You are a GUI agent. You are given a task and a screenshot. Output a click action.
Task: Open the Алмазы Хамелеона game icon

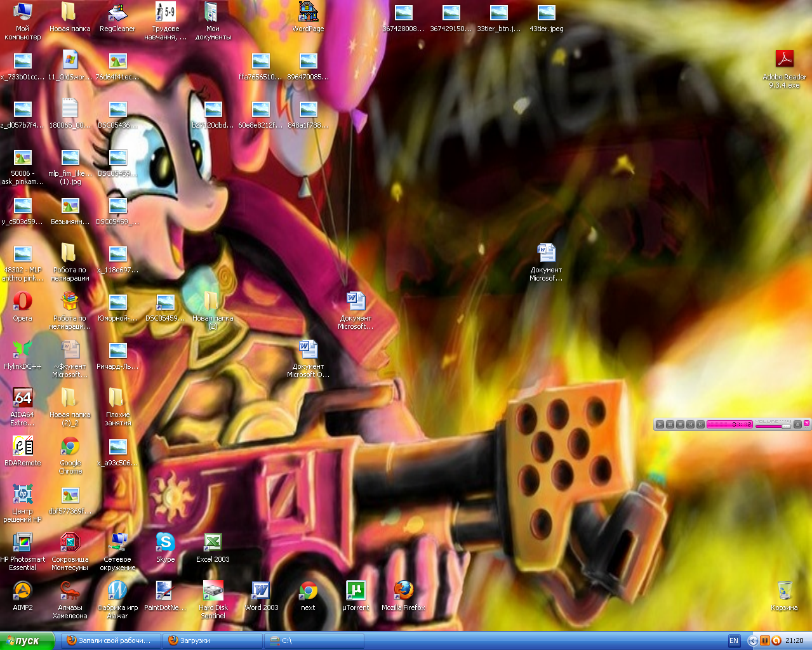coord(70,600)
